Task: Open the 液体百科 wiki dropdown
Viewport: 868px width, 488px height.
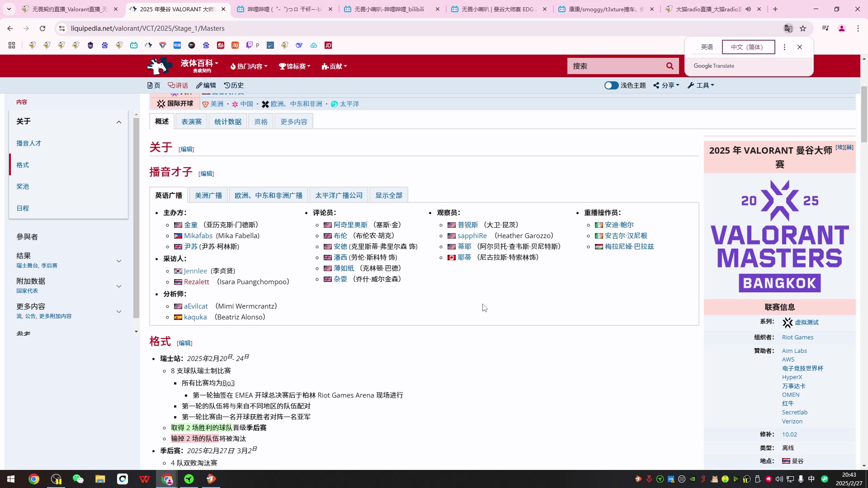Action: [x=199, y=65]
